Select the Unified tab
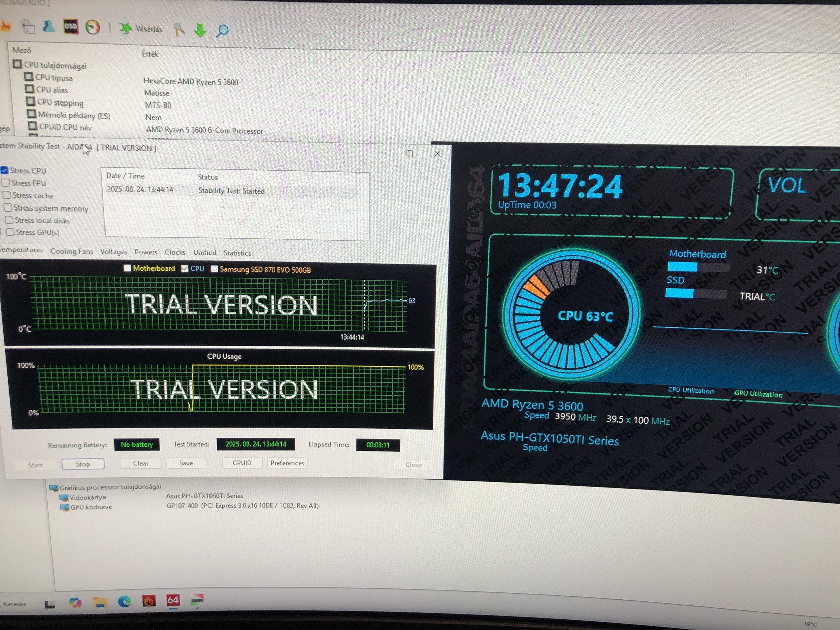This screenshot has width=840, height=630. click(204, 253)
